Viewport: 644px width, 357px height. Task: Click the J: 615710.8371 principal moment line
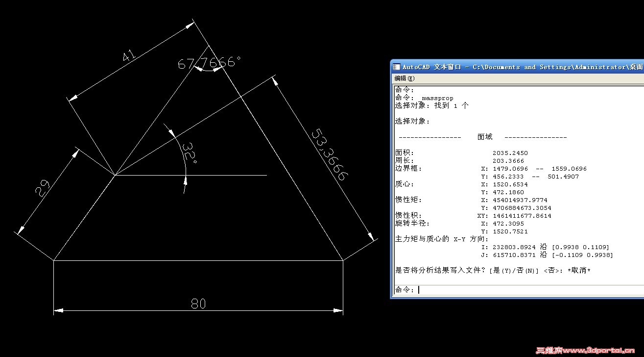547,255
